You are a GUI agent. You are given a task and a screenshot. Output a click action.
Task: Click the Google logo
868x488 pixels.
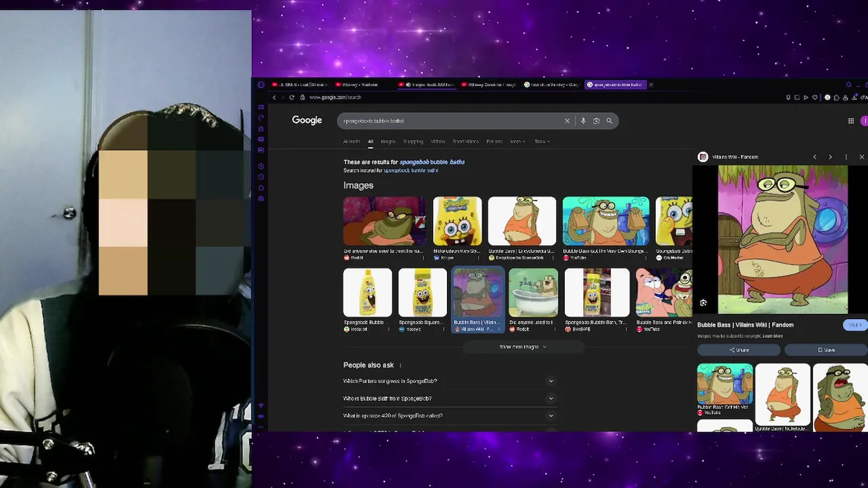[x=307, y=120]
